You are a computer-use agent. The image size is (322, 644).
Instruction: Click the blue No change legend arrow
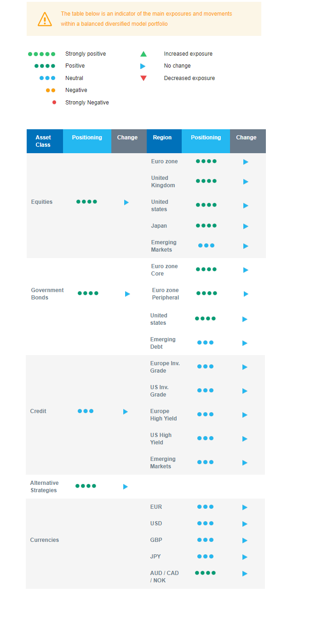[x=143, y=66]
